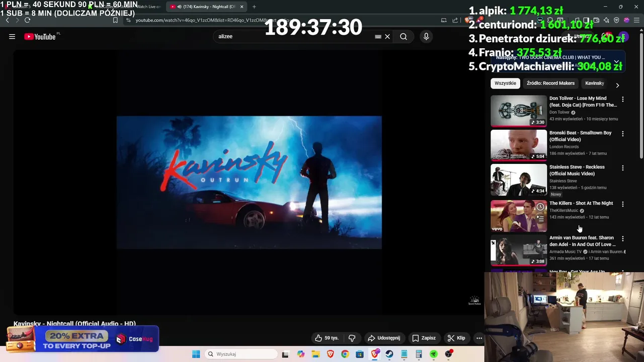Dislike the Kavinsky video
644x362 pixels.
(x=352, y=338)
